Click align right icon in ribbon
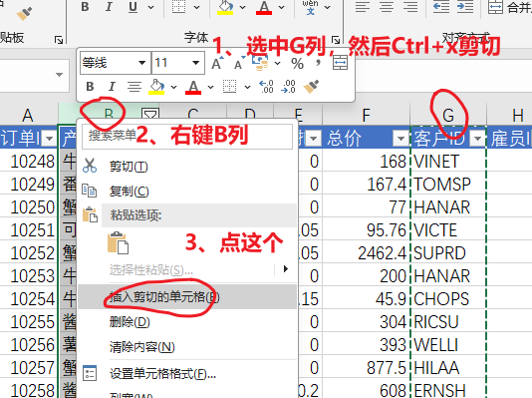This screenshot has width=532, height=398. click(x=410, y=7)
